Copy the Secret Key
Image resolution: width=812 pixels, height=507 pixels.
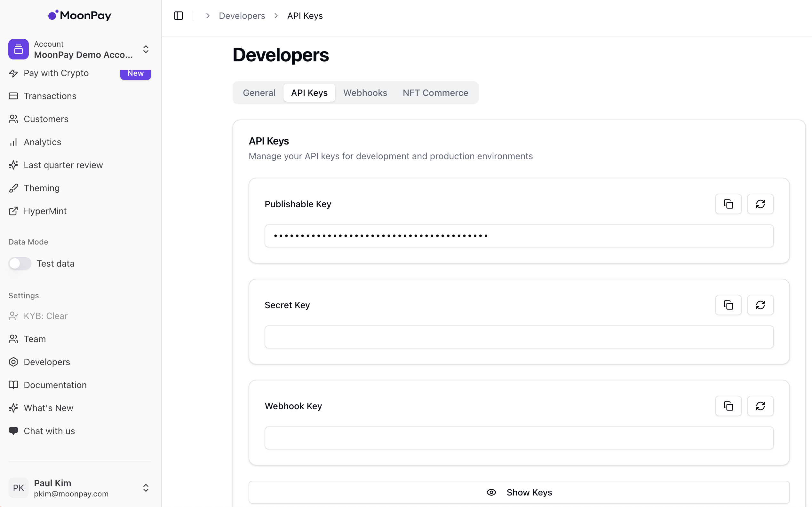728,305
